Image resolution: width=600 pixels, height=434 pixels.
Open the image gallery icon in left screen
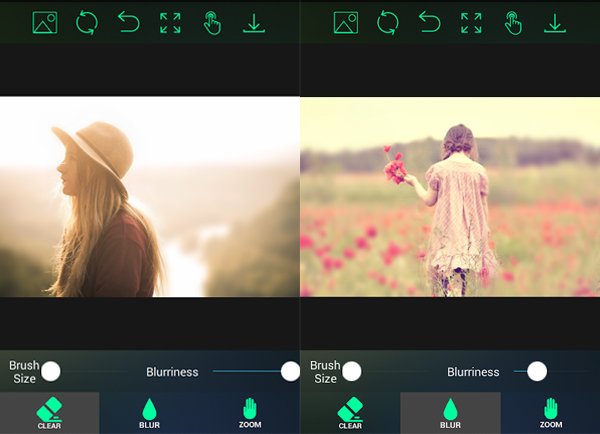[x=45, y=23]
